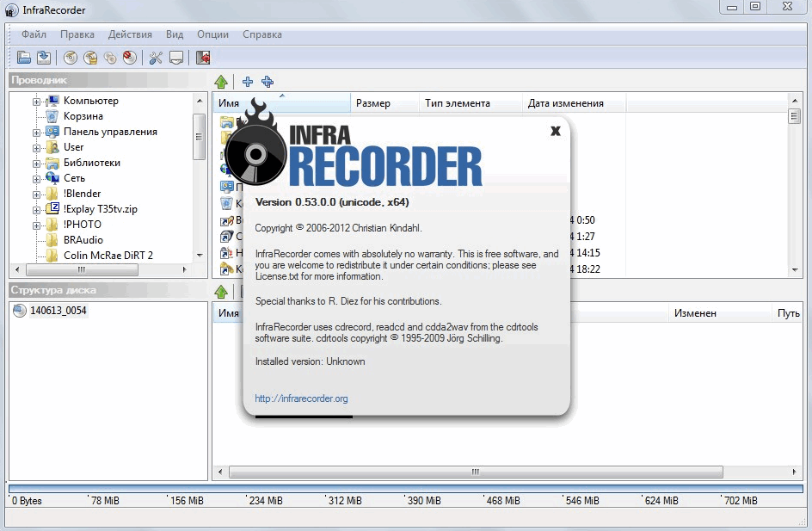
Task: Open the Опции menu
Action: [x=212, y=34]
